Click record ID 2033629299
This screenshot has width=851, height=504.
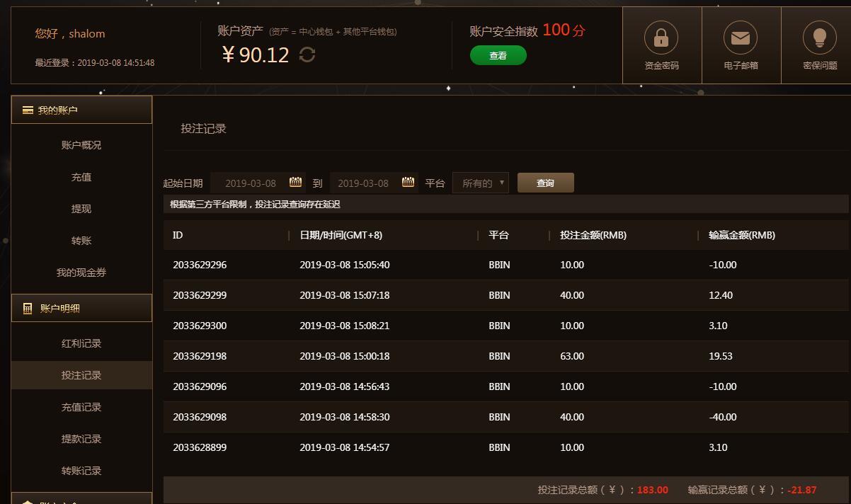click(x=200, y=295)
